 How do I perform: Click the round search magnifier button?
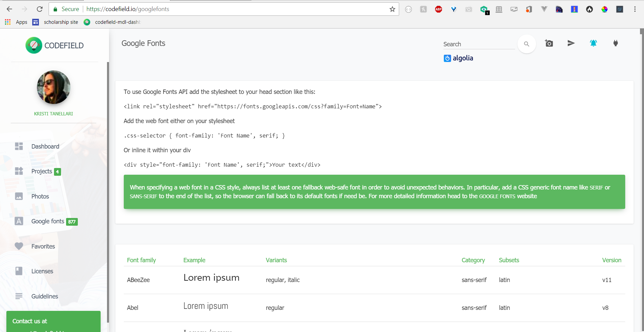pos(527,44)
